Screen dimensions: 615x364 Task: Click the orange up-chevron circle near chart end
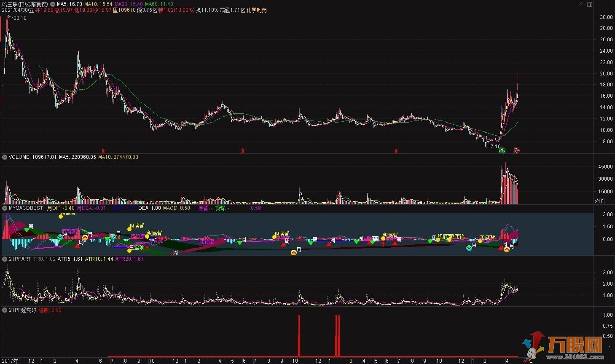[x=507, y=249]
